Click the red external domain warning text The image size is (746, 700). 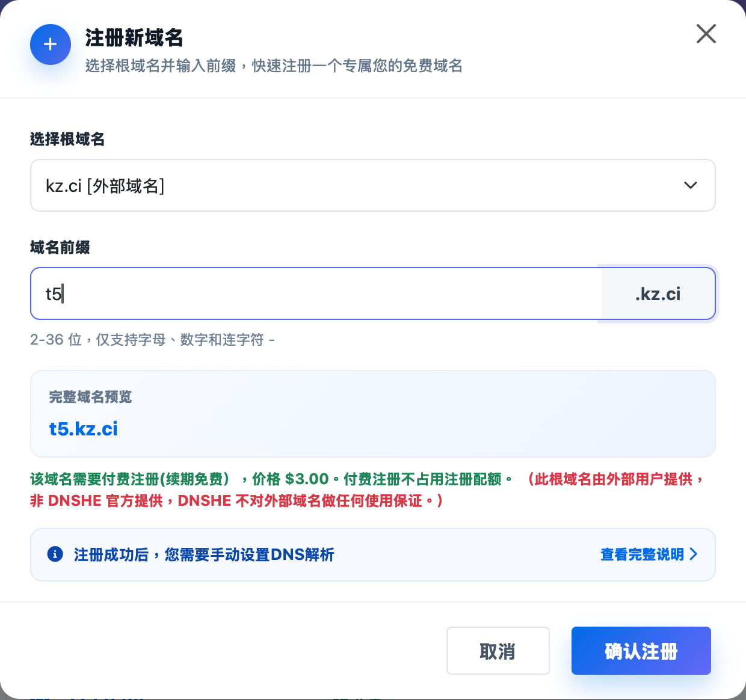(367, 490)
